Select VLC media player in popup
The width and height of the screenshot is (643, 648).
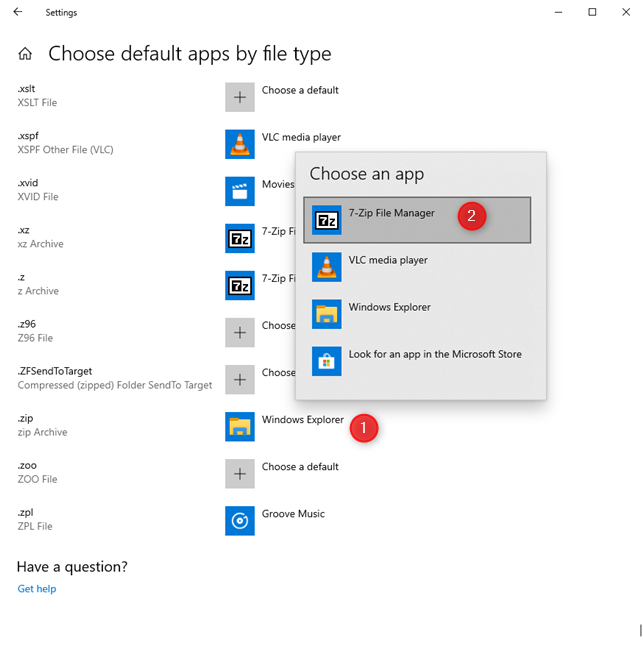coord(417,267)
